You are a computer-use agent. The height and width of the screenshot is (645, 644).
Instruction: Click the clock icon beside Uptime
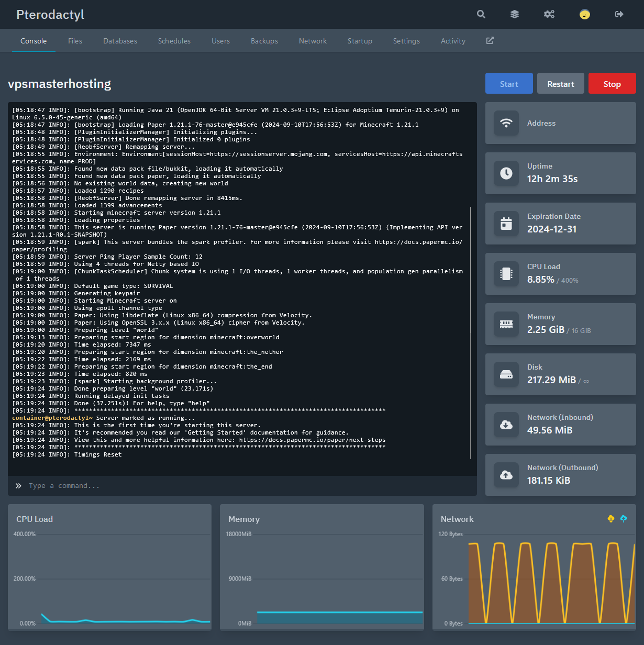[506, 173]
